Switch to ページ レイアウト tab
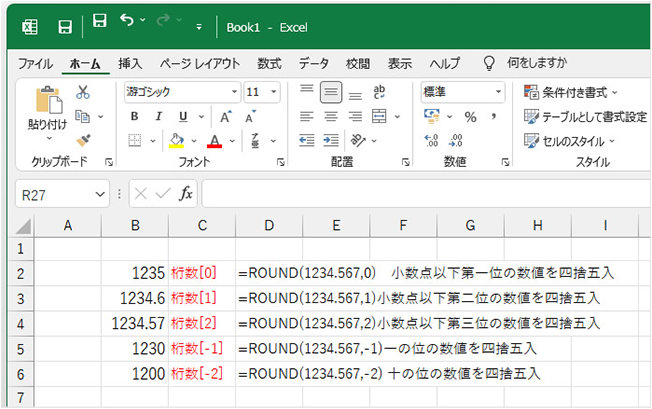This screenshot has width=652, height=409. coord(200,64)
